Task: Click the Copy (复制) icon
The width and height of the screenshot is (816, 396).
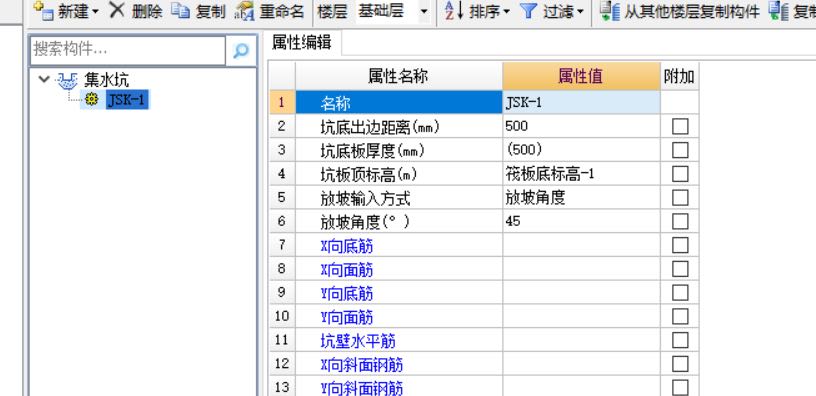Action: click(x=181, y=9)
